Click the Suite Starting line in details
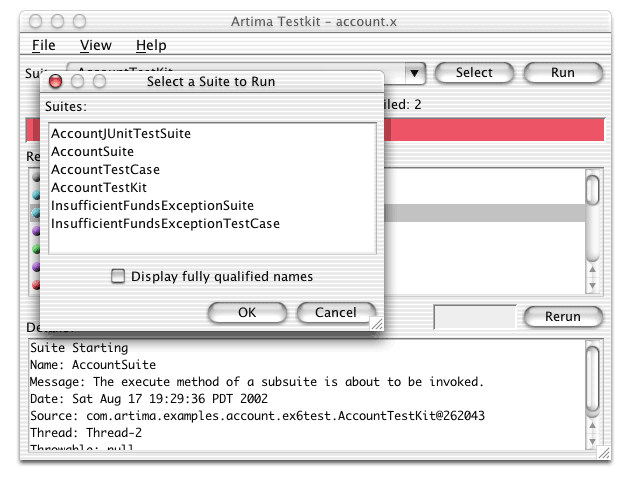Image resolution: width=630 pixels, height=478 pixels. [x=79, y=348]
